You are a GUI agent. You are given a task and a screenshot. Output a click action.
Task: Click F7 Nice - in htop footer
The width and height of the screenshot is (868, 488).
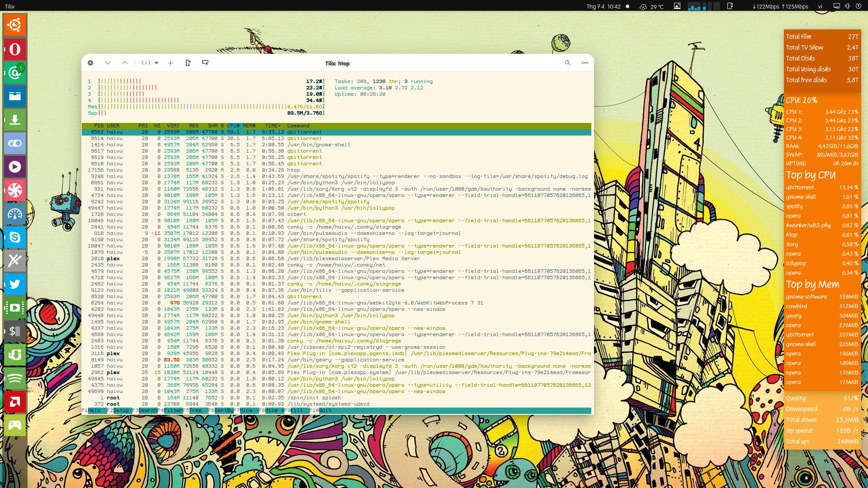pos(246,410)
